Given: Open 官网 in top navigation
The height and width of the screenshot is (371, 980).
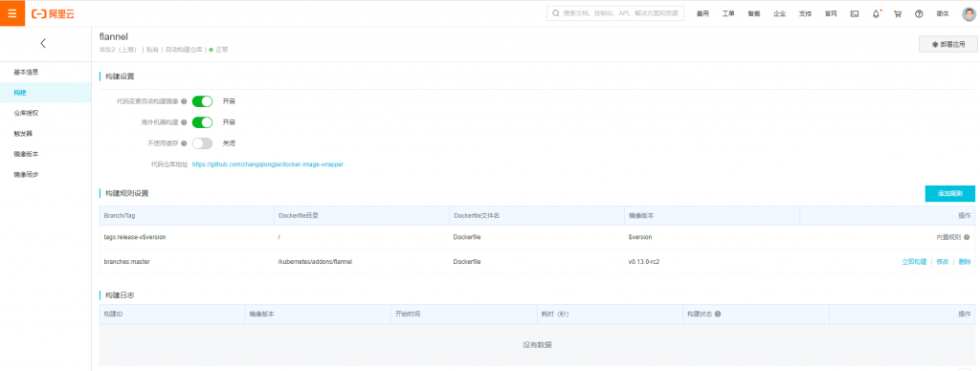Looking at the screenshot, I should [x=831, y=13].
